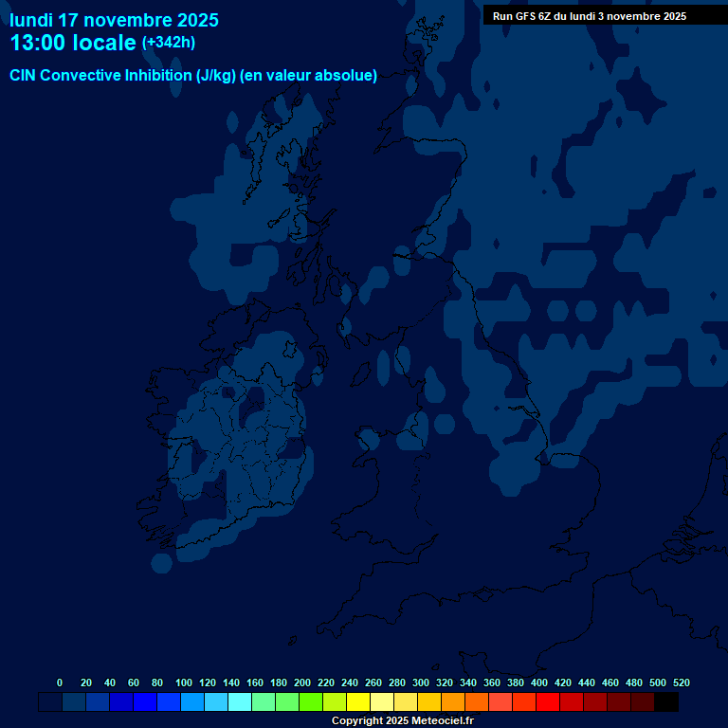Click the legend value label 520
The image size is (728, 728).
(681, 682)
